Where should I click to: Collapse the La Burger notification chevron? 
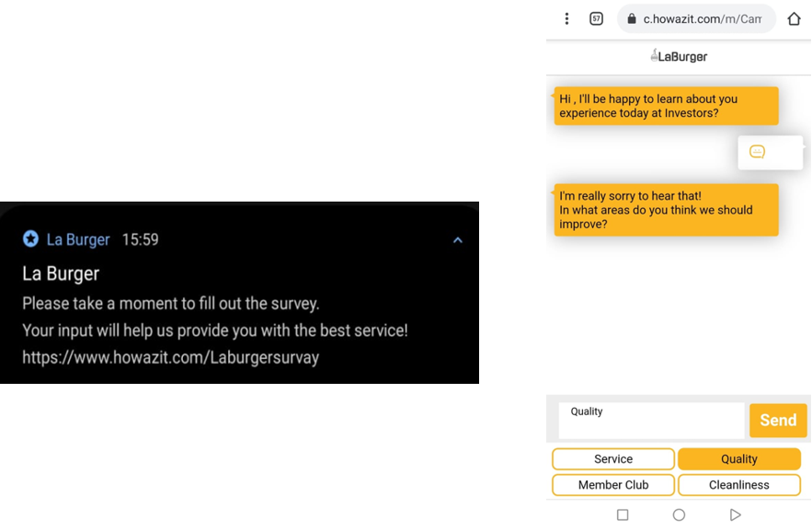tap(458, 240)
